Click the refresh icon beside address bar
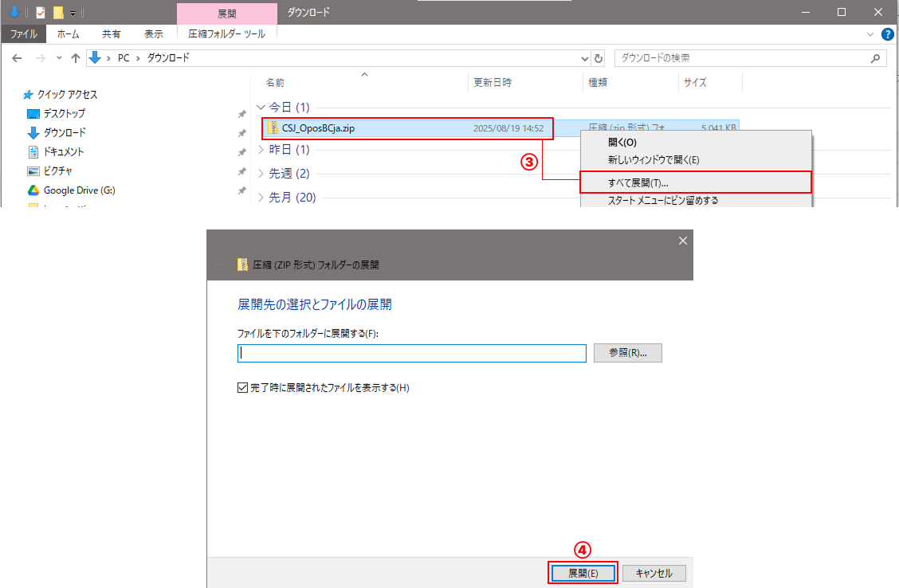The width and height of the screenshot is (899, 588). point(599,58)
